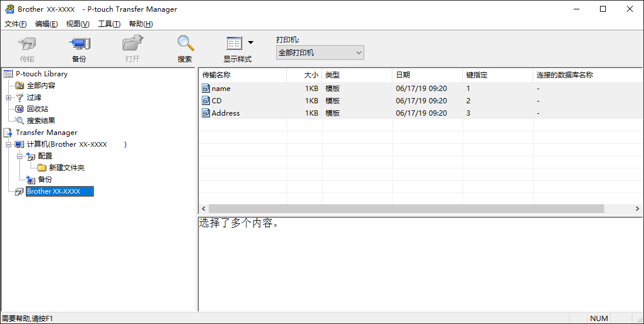Select Brother XX-XXXX printer tree node

[x=60, y=191]
